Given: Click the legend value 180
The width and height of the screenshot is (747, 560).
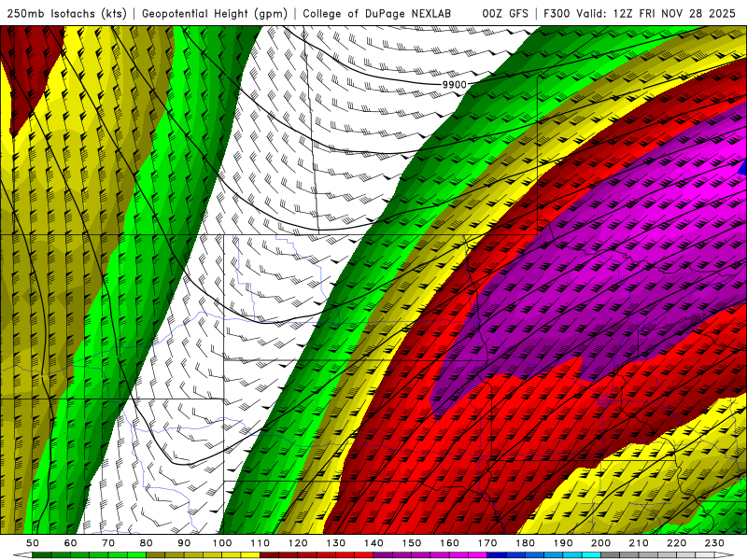Looking at the screenshot, I should (525, 543).
